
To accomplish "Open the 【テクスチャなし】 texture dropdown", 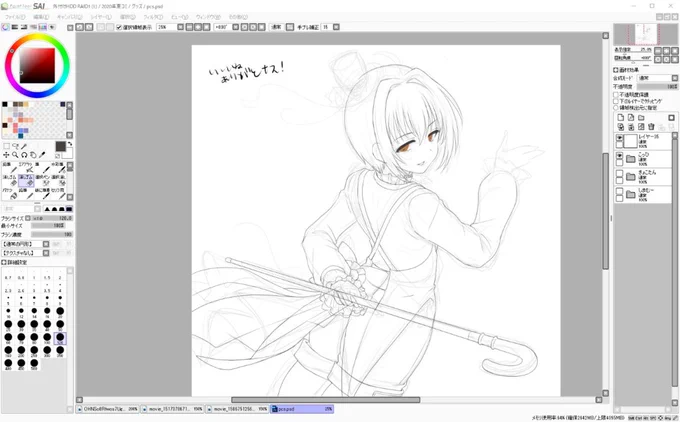I will (46, 253).
